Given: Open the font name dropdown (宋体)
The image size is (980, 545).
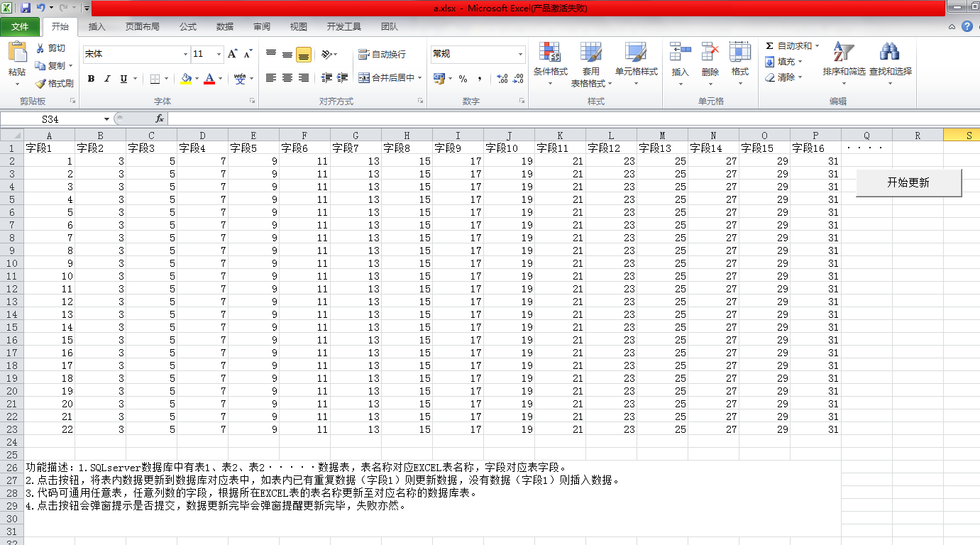Looking at the screenshot, I should pos(185,54).
